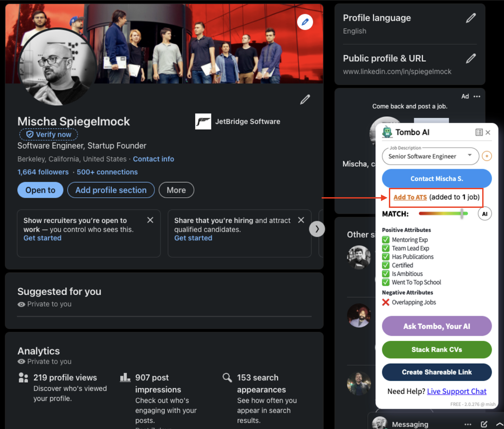Open the Live Support Chat link
This screenshot has height=429, width=504.
pos(457,391)
